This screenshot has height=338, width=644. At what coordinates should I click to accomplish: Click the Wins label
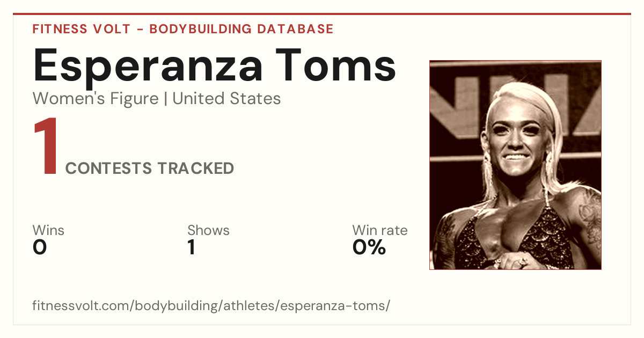pos(48,231)
